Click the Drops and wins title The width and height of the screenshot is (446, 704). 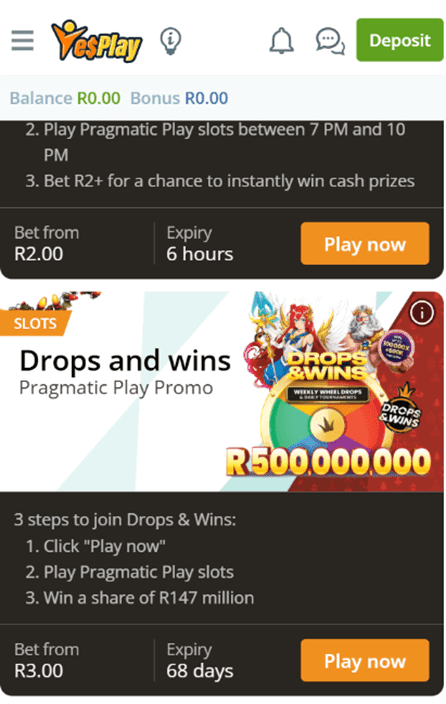[125, 361]
